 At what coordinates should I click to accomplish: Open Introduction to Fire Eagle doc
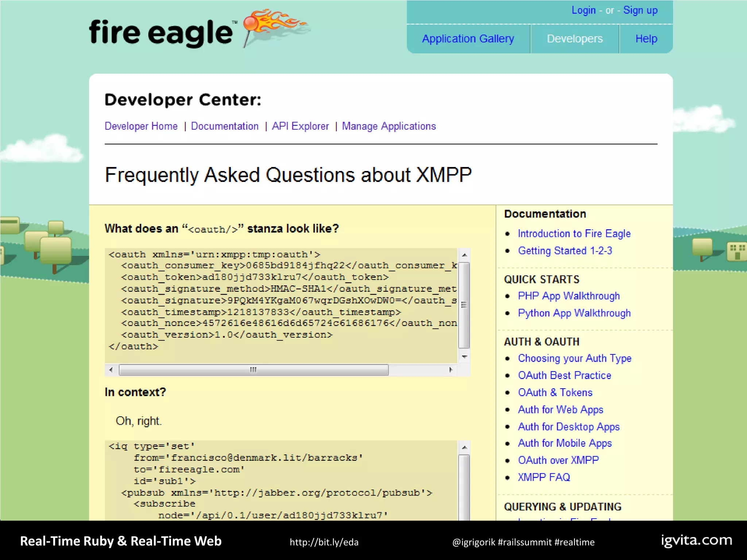tap(574, 233)
